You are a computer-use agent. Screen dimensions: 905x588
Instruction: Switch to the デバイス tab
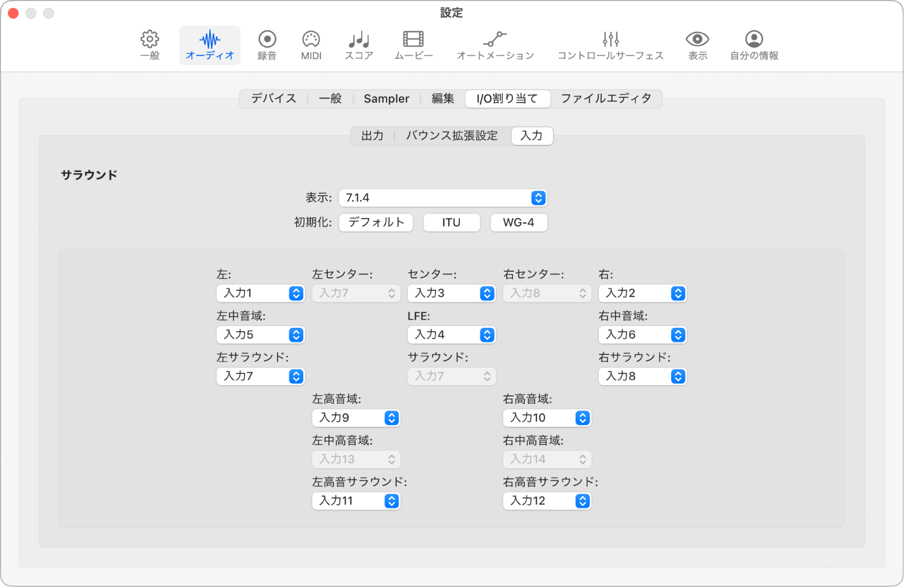pyautogui.click(x=274, y=98)
